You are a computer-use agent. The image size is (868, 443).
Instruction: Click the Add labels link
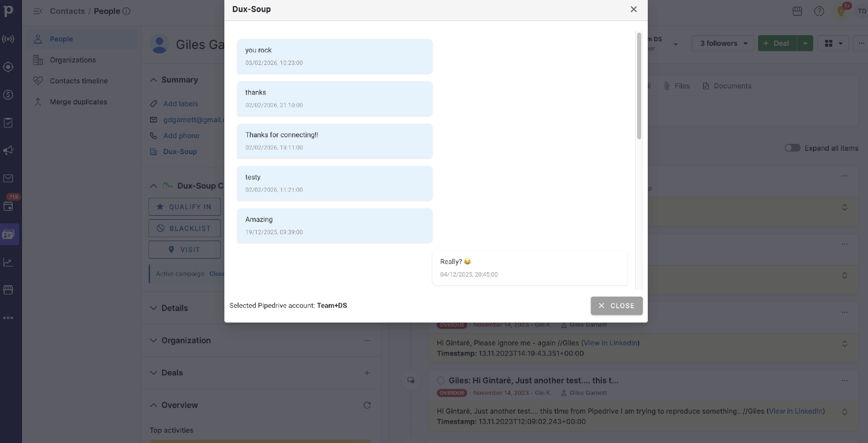pos(181,104)
